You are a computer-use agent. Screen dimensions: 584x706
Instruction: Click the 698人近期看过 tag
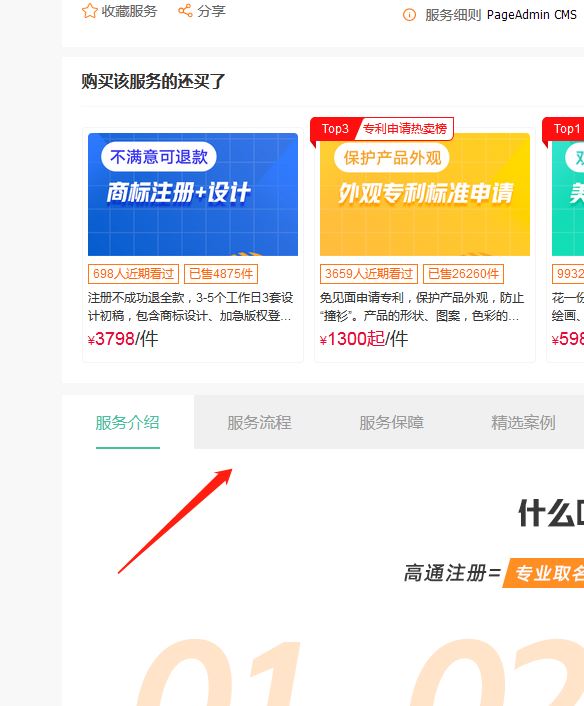point(133,274)
